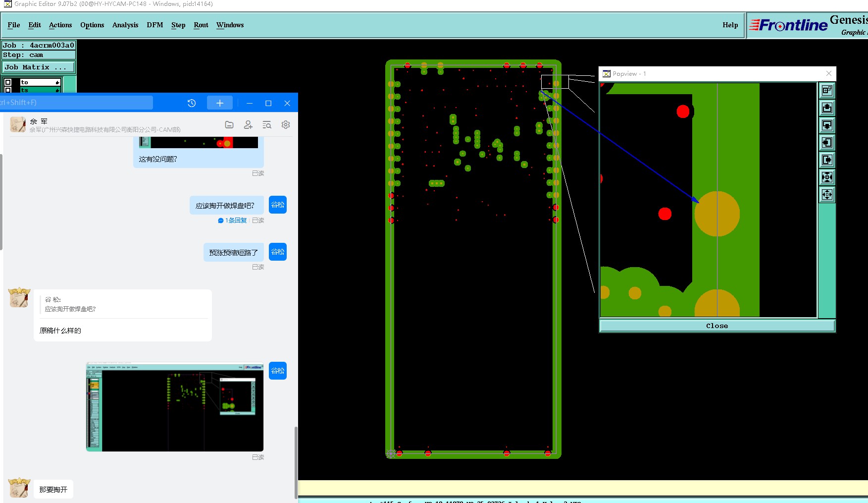Click the '预涨预缩短路了' message
Screen dimensions: 868x503
(234, 252)
